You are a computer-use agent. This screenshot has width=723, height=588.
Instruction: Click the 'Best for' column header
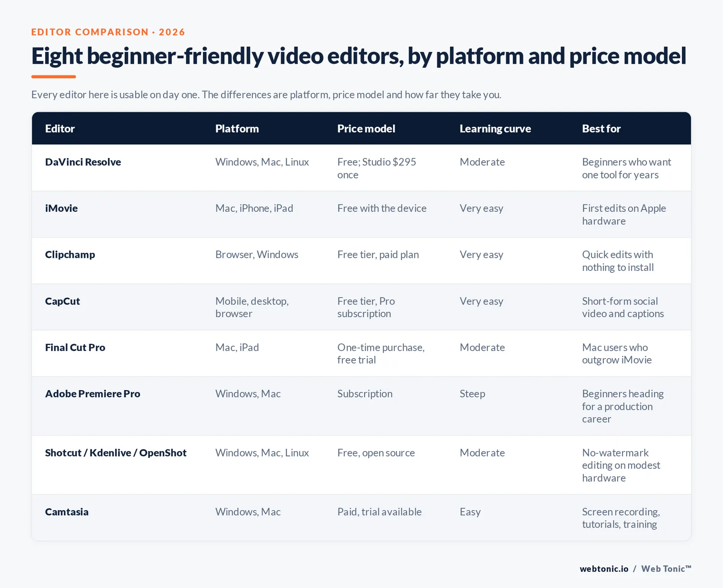click(601, 129)
